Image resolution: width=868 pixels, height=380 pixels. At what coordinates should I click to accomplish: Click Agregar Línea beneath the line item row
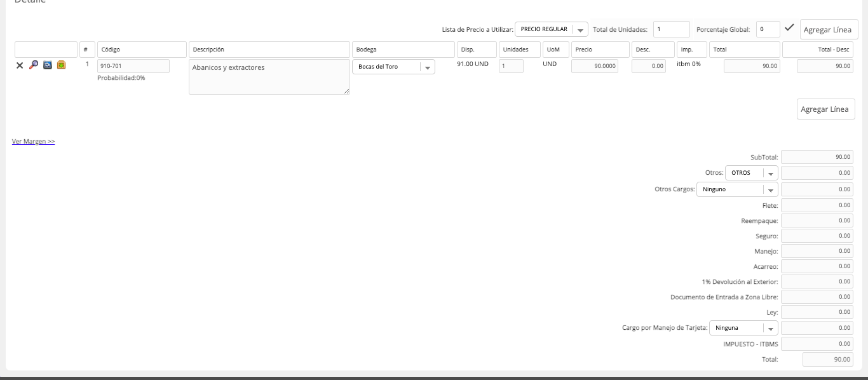click(826, 109)
